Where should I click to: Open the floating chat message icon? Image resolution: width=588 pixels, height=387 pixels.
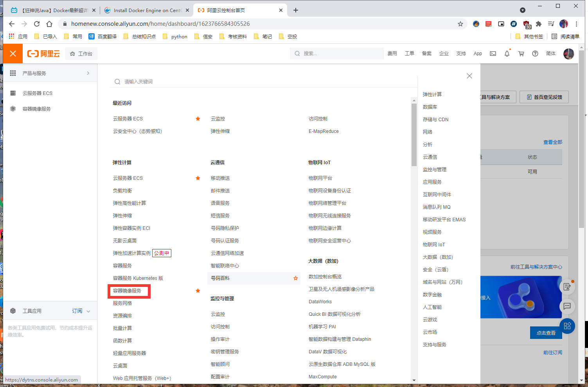coord(567,306)
